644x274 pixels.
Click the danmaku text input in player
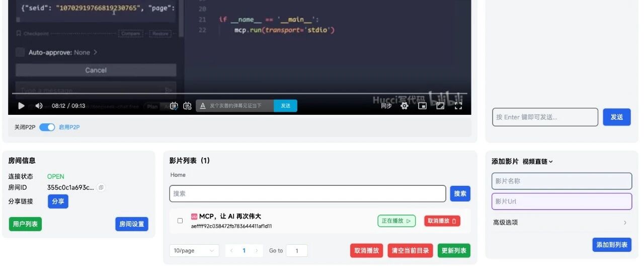[x=240, y=106]
